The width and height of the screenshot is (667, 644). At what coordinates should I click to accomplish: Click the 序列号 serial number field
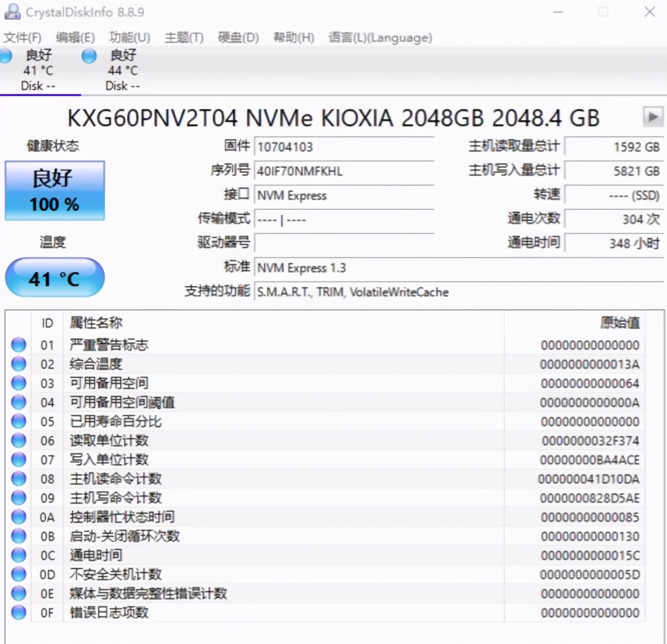point(345,171)
